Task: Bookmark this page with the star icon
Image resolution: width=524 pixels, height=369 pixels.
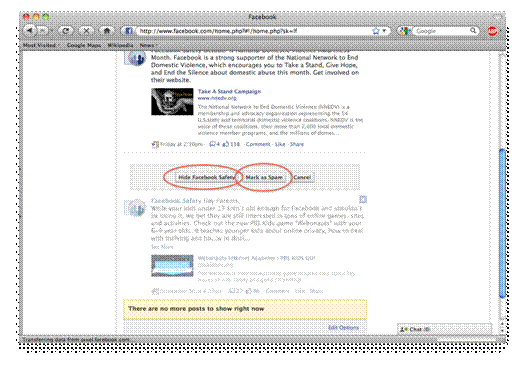Action: 376,31
